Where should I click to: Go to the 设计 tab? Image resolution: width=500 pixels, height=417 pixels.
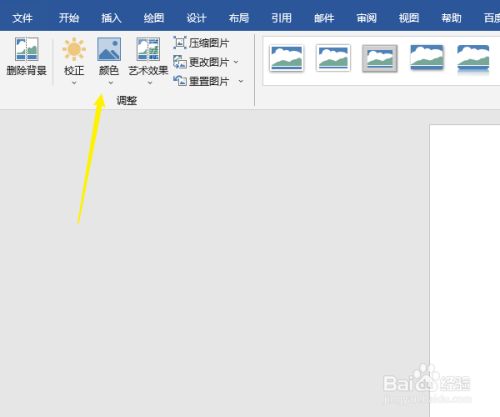tap(196, 18)
